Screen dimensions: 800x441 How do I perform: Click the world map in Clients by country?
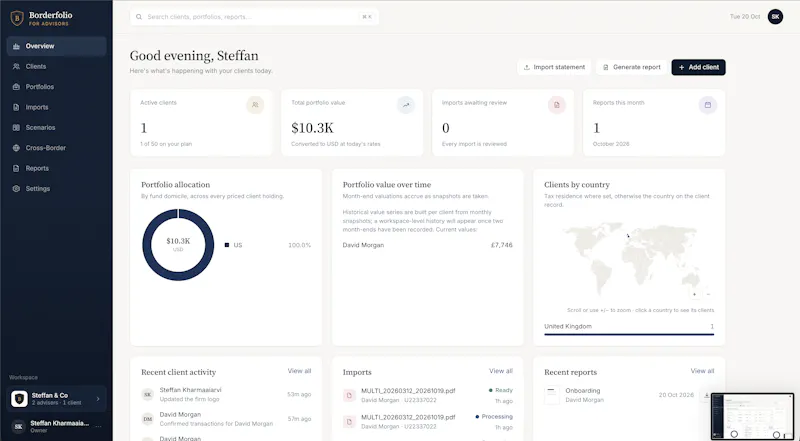629,260
